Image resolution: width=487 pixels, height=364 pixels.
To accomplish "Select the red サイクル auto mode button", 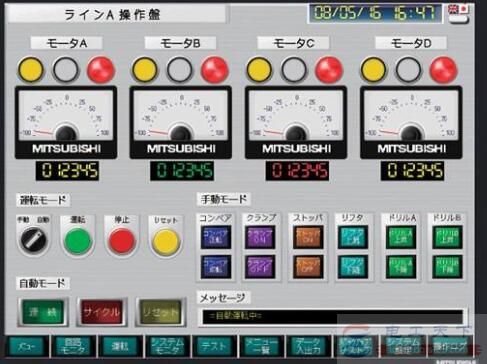I will coord(102,312).
